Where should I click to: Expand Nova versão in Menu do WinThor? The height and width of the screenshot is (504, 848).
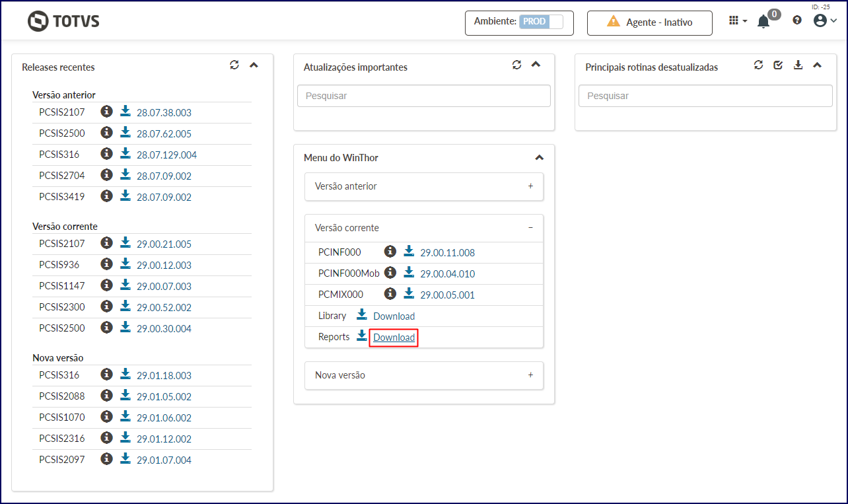[424, 375]
